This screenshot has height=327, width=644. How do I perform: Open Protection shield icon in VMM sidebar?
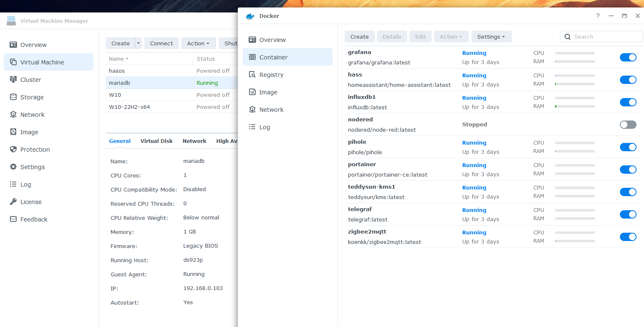pyautogui.click(x=13, y=149)
